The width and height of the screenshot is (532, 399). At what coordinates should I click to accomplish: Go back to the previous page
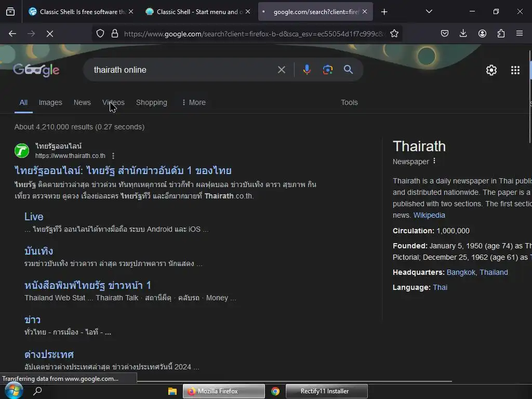(12, 34)
